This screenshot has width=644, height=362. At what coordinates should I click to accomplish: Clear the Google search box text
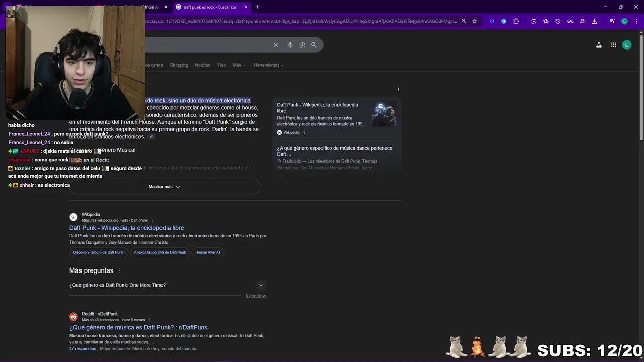pos(276,45)
